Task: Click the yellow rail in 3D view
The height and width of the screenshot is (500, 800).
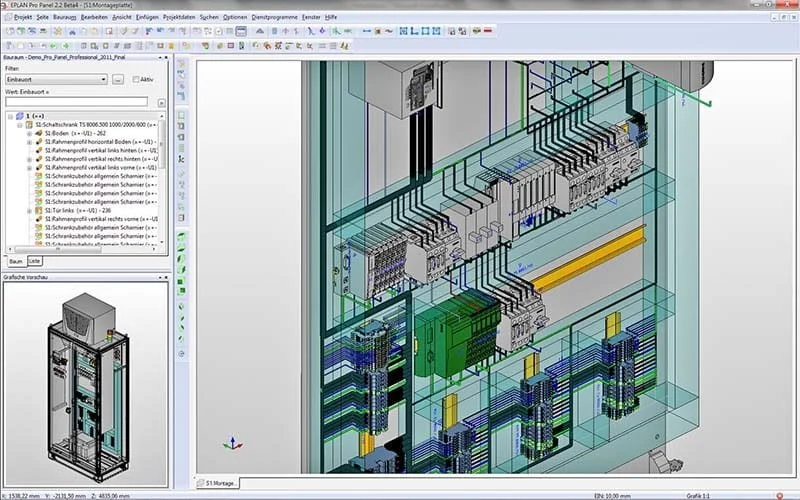Action: [x=589, y=259]
